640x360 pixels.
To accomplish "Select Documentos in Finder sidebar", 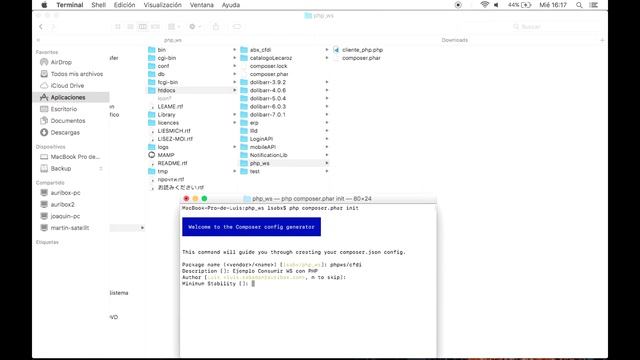I will click(68, 121).
